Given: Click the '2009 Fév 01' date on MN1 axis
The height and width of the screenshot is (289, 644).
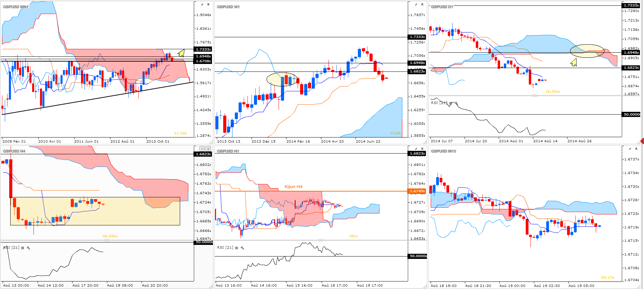Looking at the screenshot, I should point(14,141).
